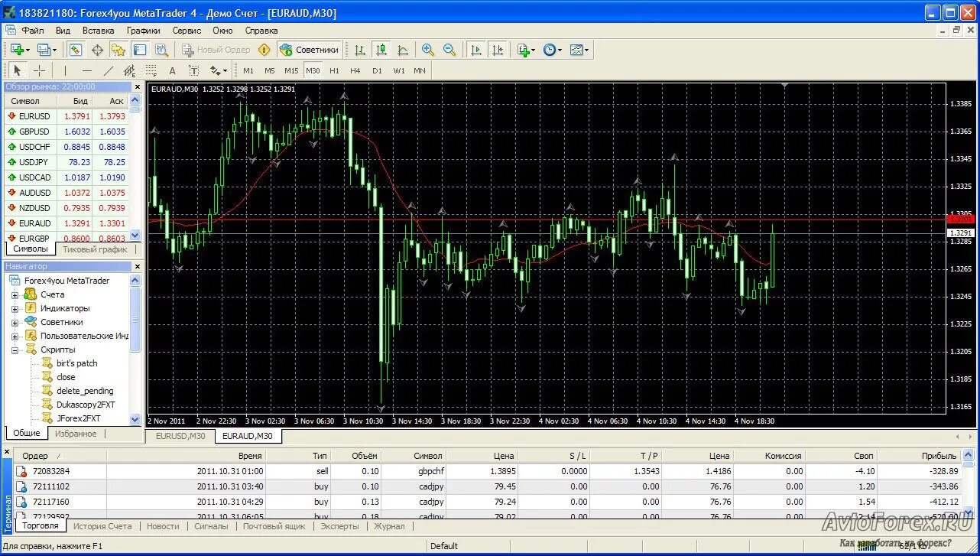Screen dimensions: 980x556
Task: Switch chart to Candlesticks mode
Action: click(x=381, y=50)
